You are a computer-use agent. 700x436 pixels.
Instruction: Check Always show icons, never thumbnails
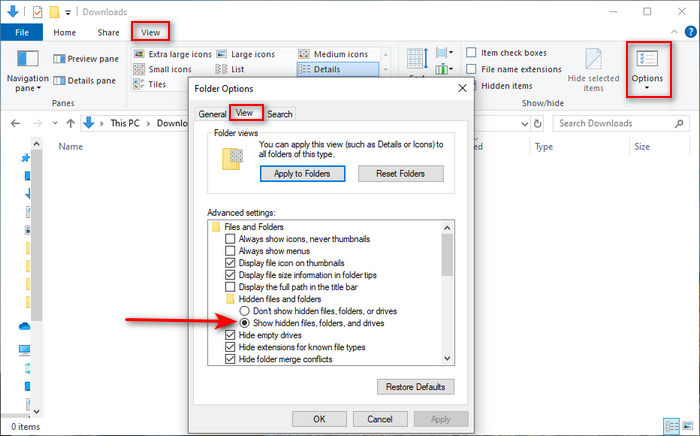click(x=230, y=239)
